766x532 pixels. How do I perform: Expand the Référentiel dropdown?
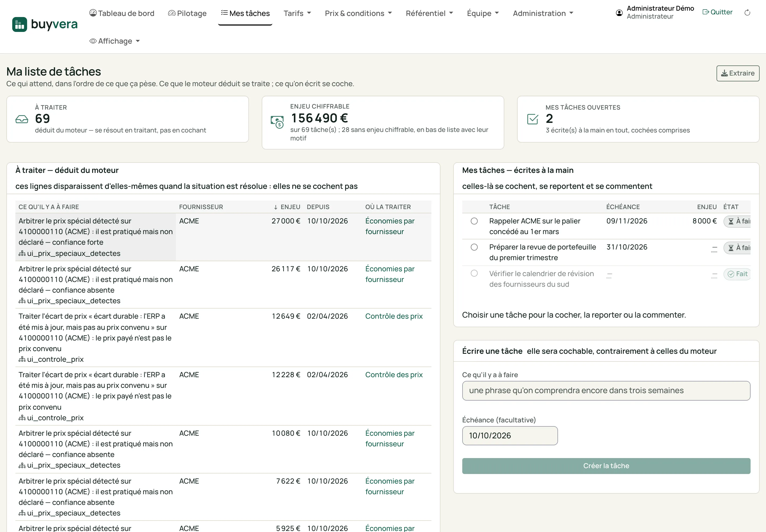coord(429,13)
